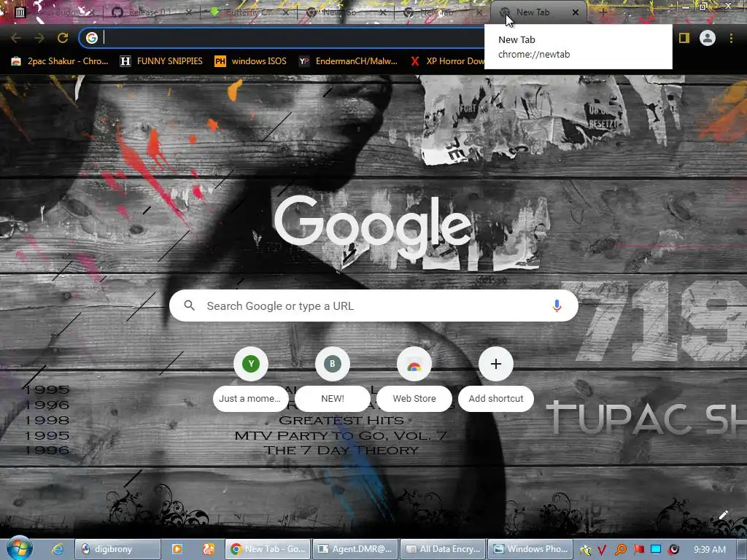Open the Chrome profile avatar menu
The image size is (747, 560).
click(x=708, y=38)
